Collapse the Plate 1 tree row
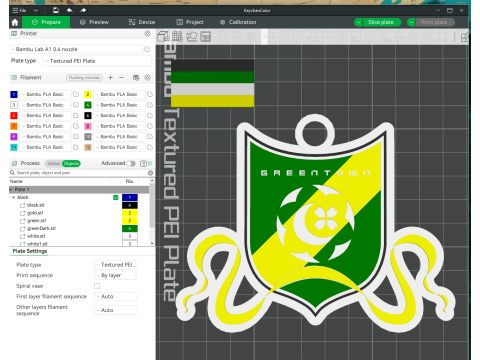Viewport: 480px width, 360px height. click(x=11, y=189)
